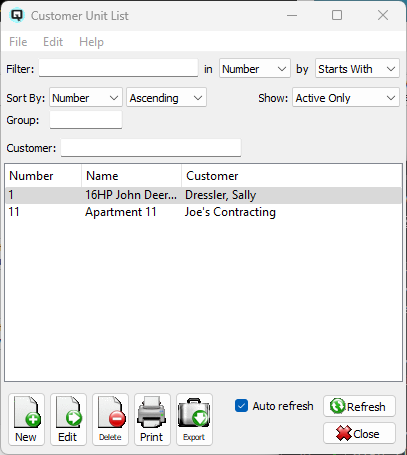
Task: Expand the Starts With match dropdown
Action: coord(357,69)
